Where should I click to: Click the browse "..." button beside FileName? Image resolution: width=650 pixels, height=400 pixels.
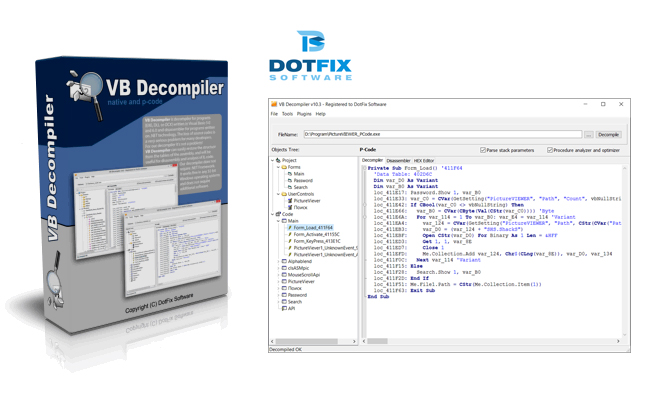point(589,135)
